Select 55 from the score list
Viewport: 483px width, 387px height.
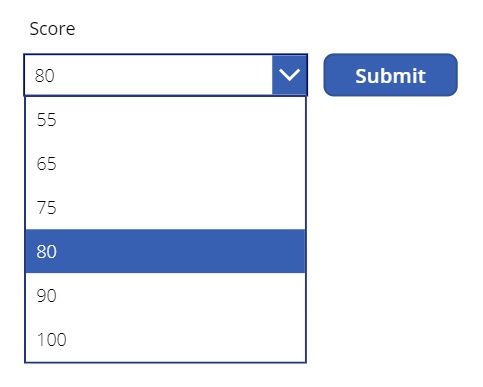(165, 119)
